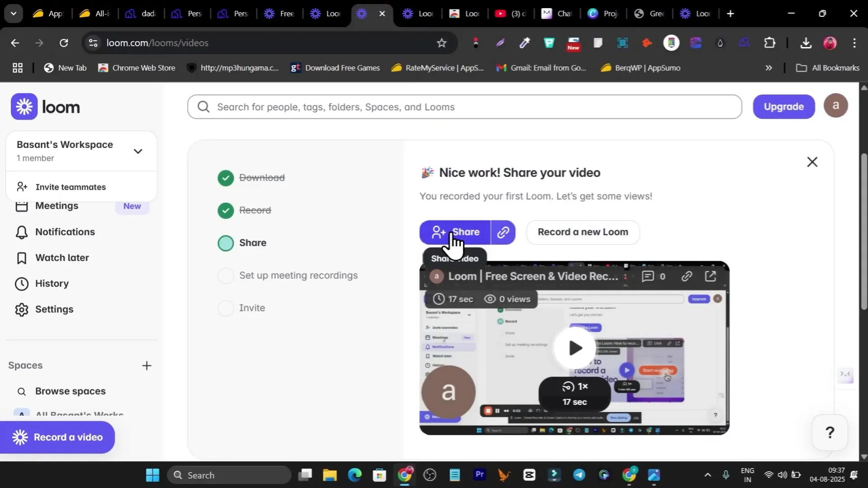Open the comments icon on video preview

point(648,276)
